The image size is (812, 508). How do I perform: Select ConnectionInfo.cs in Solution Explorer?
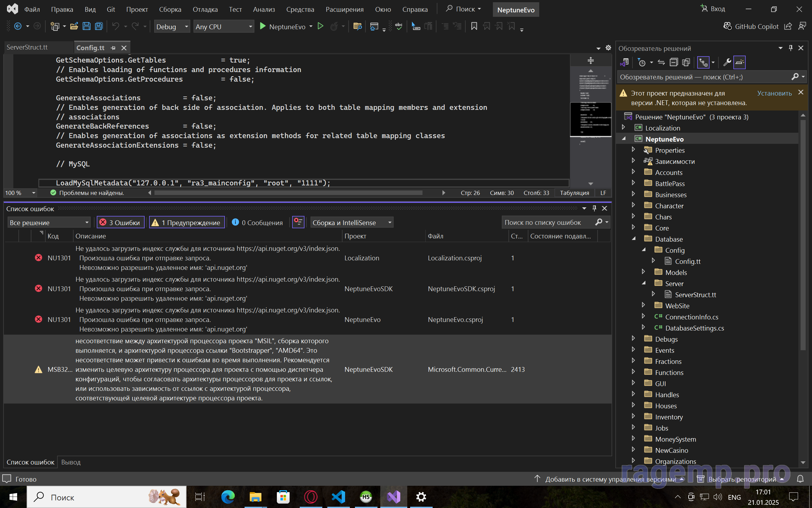coord(691,317)
